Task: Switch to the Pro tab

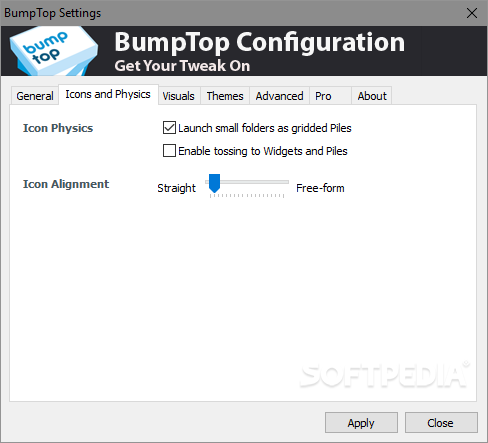Action: click(x=330, y=96)
